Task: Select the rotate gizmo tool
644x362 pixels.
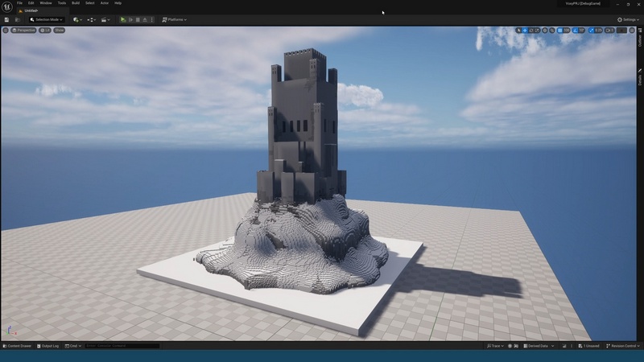Action: click(x=531, y=31)
